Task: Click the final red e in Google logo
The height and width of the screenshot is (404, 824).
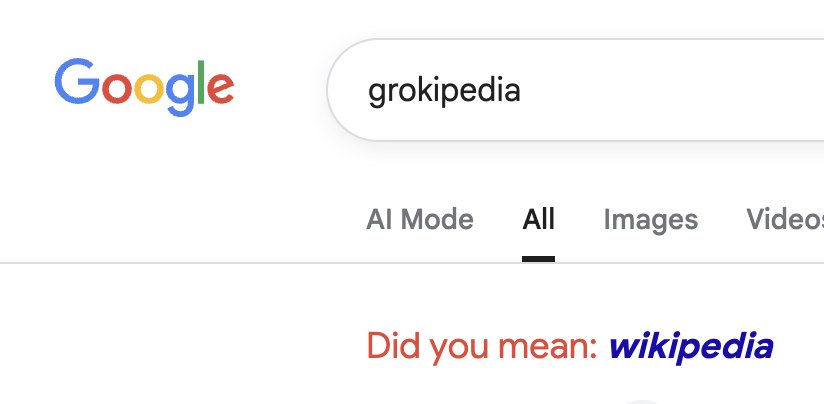Action: pos(221,89)
